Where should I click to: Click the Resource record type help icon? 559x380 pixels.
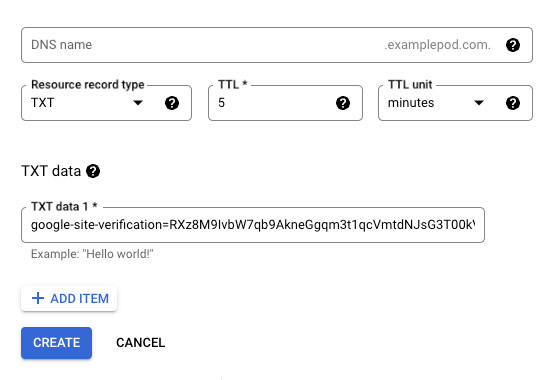pyautogui.click(x=172, y=103)
